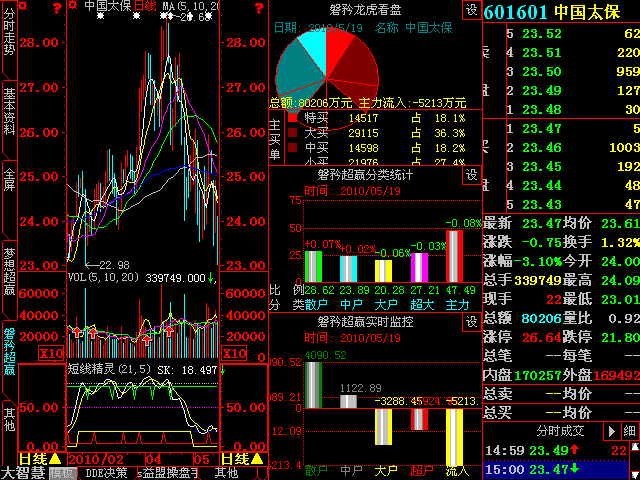Click the magenta 超大 bar labeled -0.03%
This screenshot has height=480, width=640.
[x=419, y=267]
